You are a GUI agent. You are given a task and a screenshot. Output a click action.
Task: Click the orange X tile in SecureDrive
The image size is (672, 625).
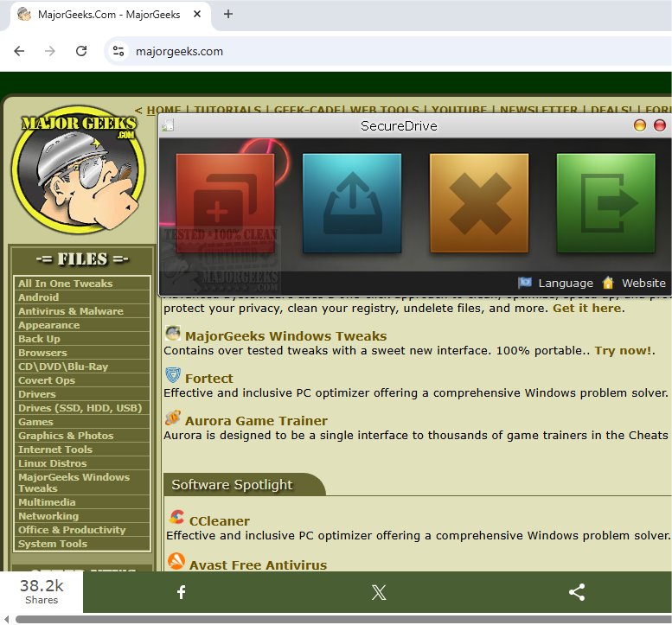[479, 203]
